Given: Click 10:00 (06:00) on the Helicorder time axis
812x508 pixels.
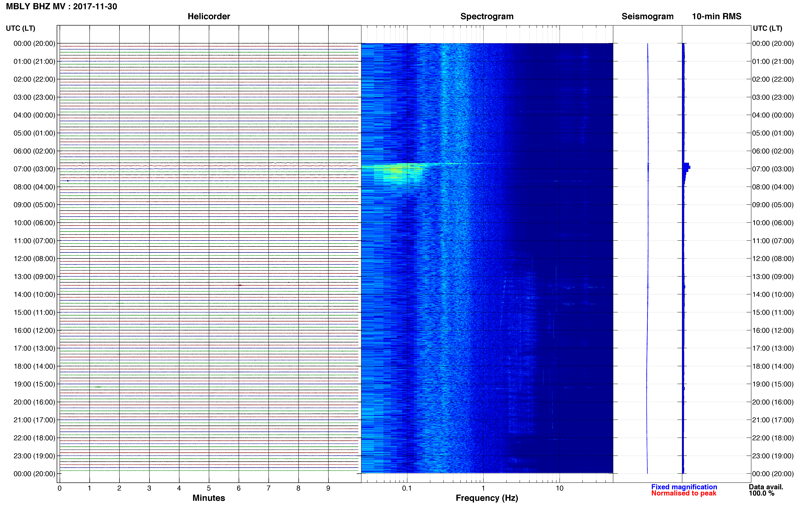Looking at the screenshot, I should tap(34, 223).
